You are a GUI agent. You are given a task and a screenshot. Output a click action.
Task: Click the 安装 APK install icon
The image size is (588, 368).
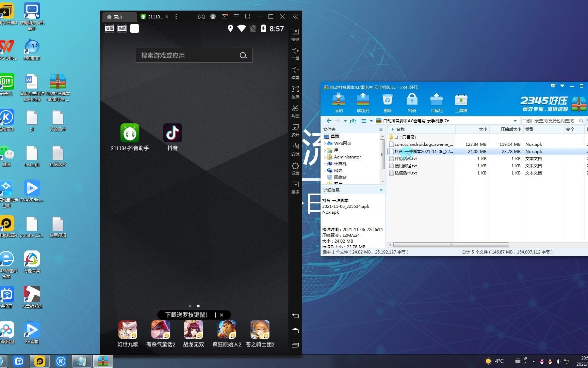point(295,146)
